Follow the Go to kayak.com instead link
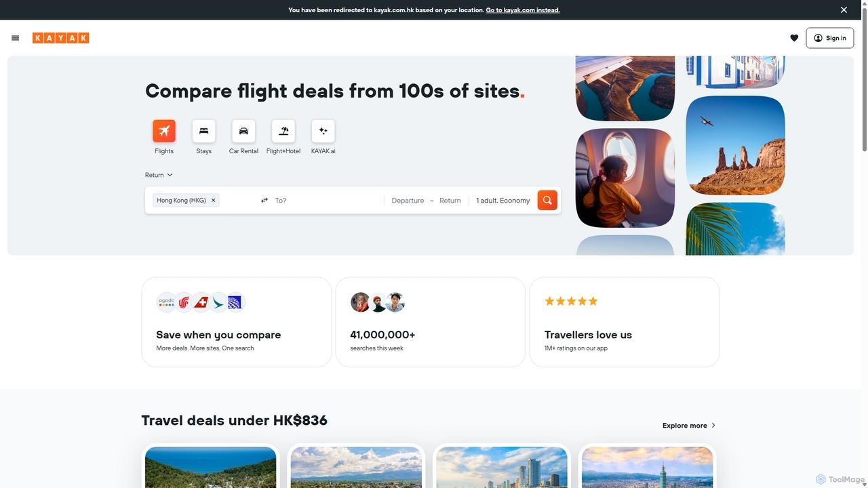The height and width of the screenshot is (488, 868). click(x=523, y=10)
